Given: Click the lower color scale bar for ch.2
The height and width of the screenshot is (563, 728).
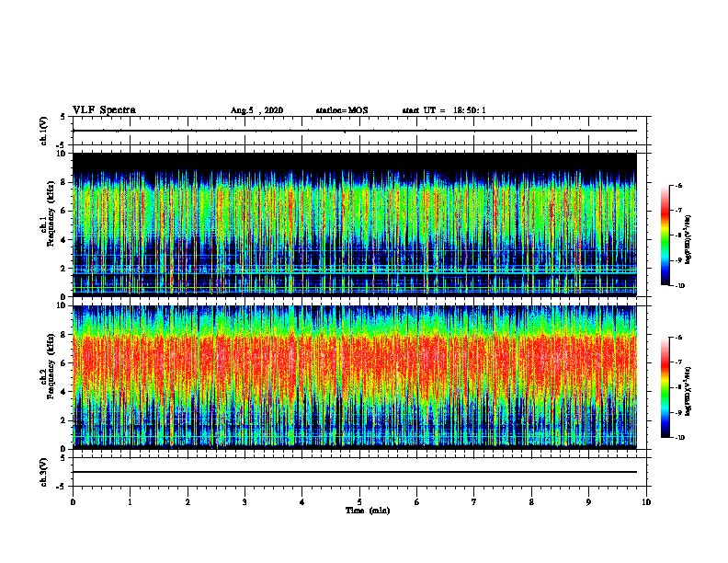Looking at the screenshot, I should click(665, 387).
